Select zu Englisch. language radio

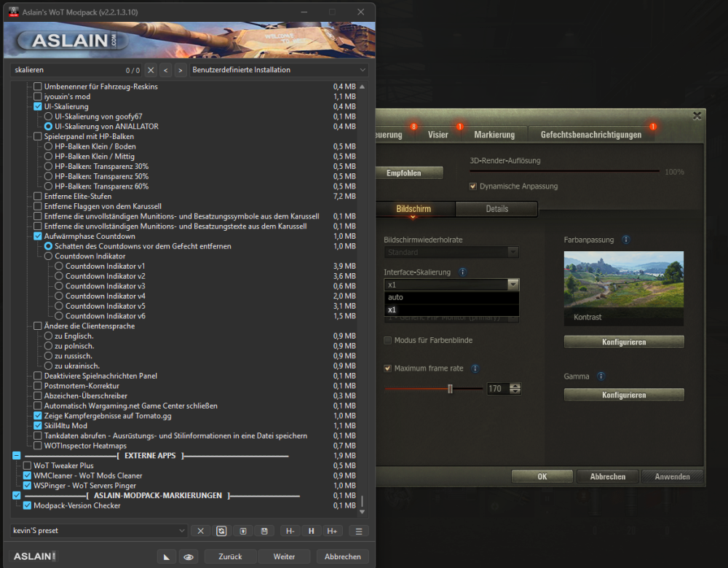48,336
